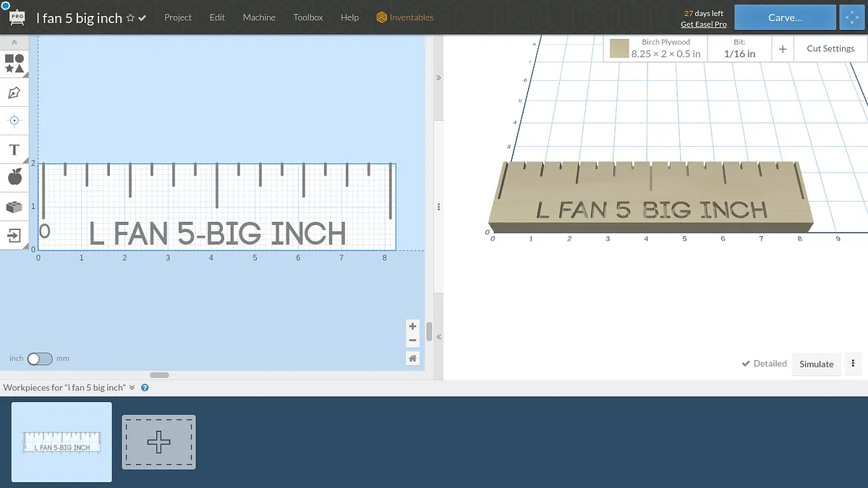Open the apple Icons library
Viewport: 868px width, 488px height.
(x=14, y=177)
